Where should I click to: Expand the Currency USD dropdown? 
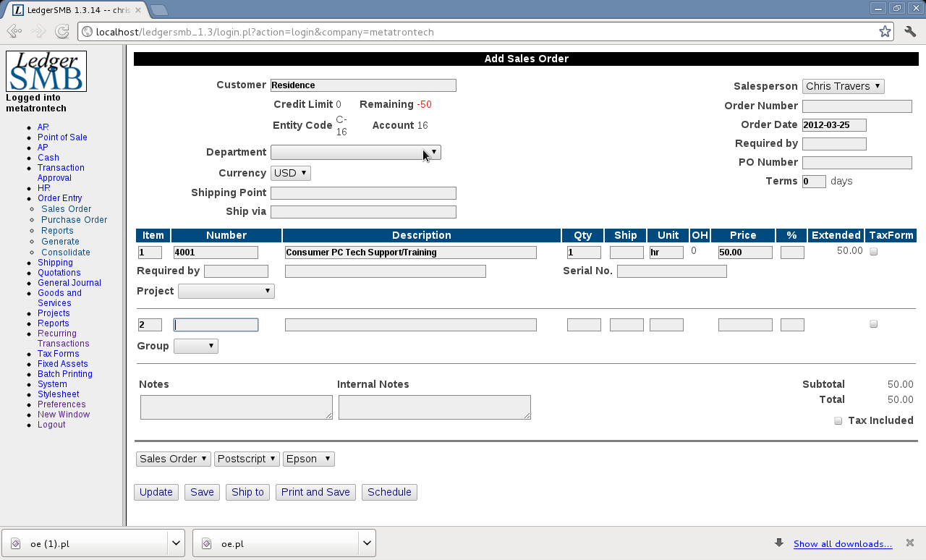(290, 173)
